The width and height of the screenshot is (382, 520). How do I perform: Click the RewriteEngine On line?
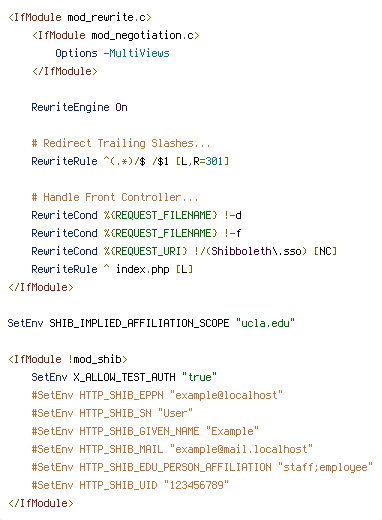click(79, 107)
